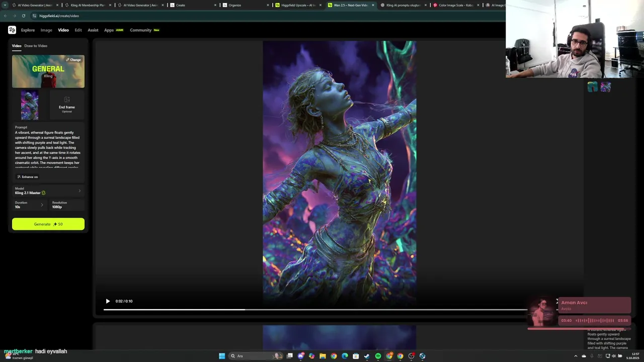
Task: Open the Resolution 1080p selector
Action: (x=66, y=205)
